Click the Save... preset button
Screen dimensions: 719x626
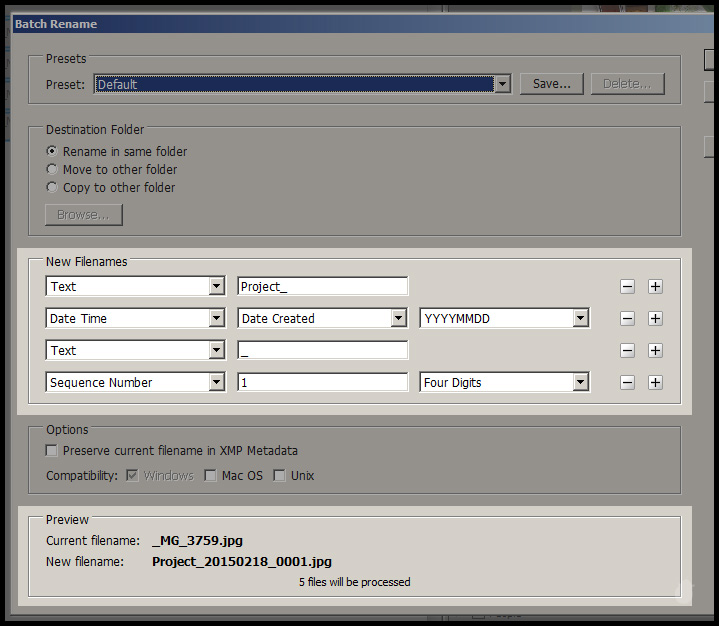pos(551,85)
